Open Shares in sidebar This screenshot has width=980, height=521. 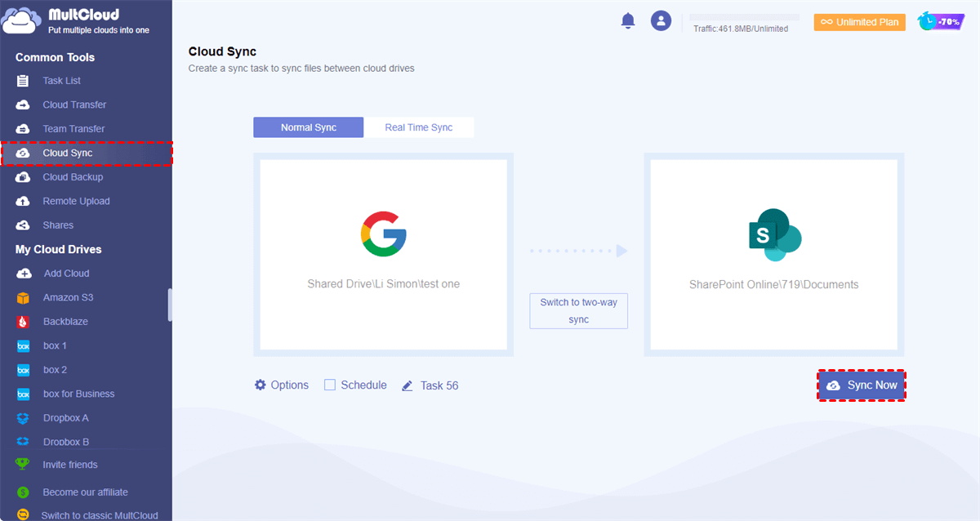(x=58, y=225)
